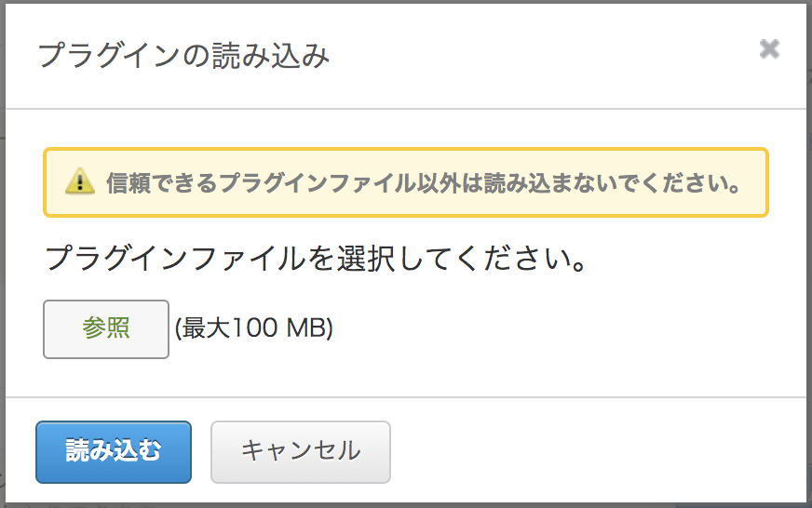Select the プラグインファイルを選択してください instruction text
The image size is (812, 508).
pos(317,258)
